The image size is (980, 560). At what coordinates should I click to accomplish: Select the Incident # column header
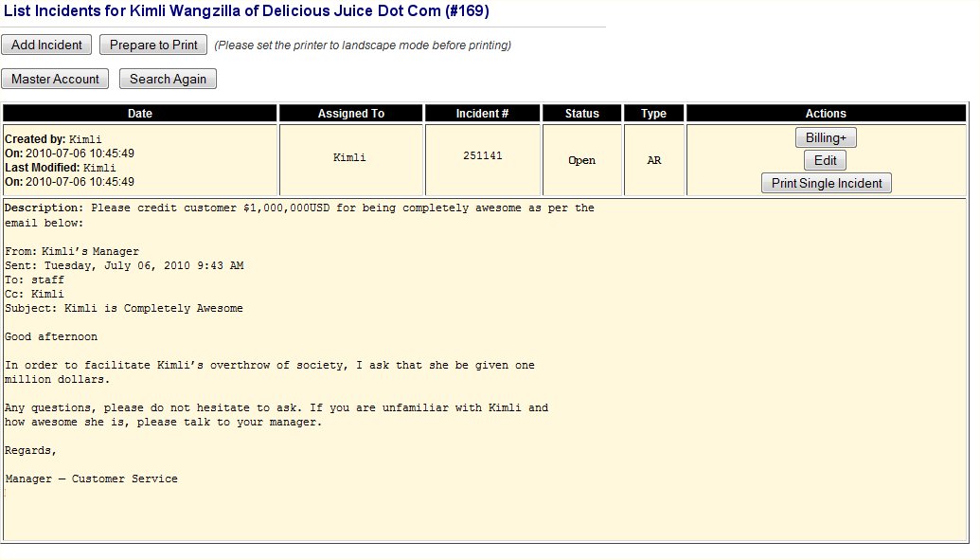tap(482, 114)
